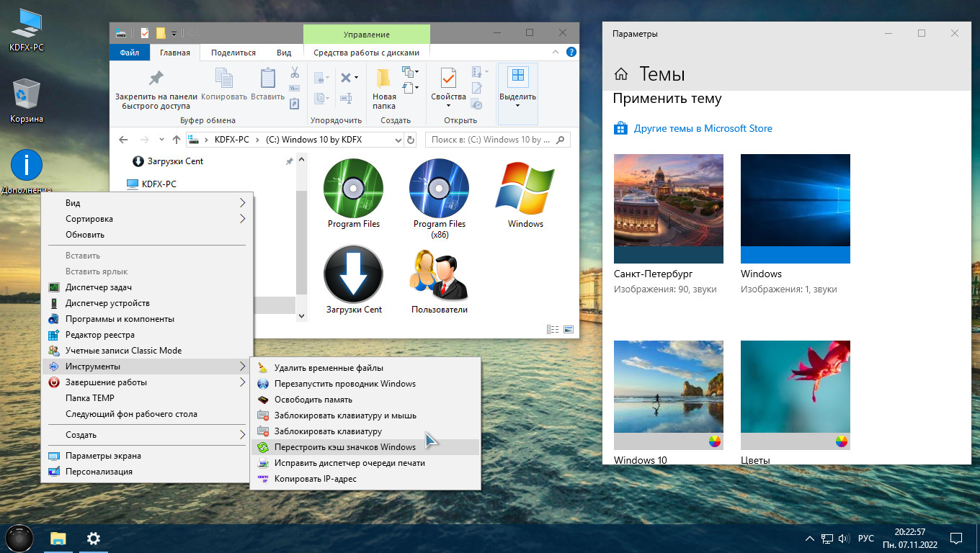Open the Program Files (x86) folder icon
This screenshot has height=553, width=980.
click(x=439, y=189)
